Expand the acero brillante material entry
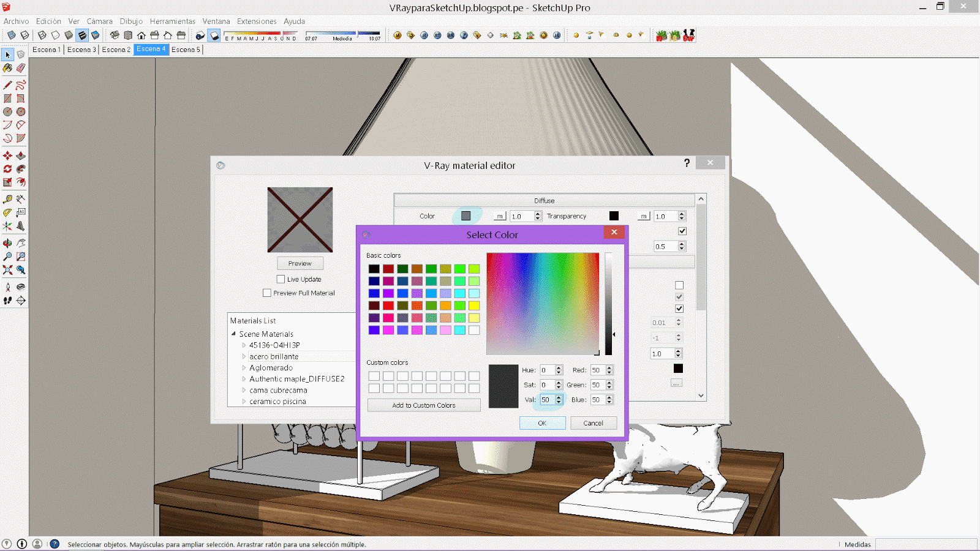980x551 pixels. tap(244, 356)
